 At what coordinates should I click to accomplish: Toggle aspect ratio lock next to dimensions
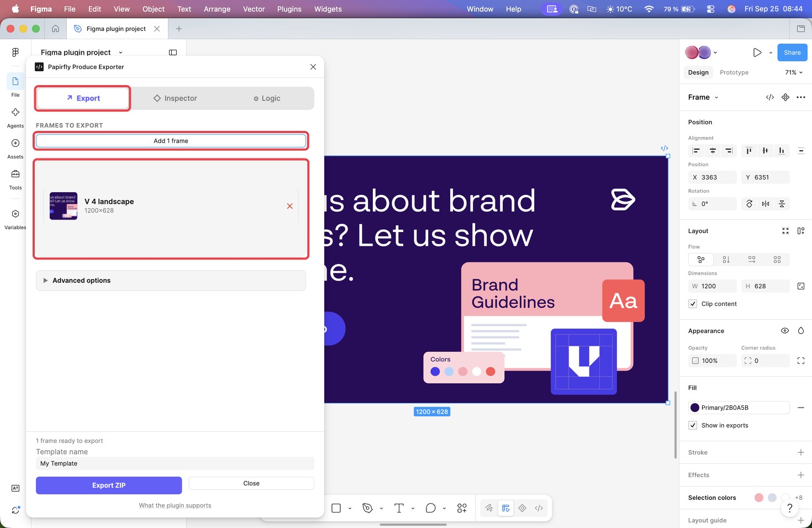point(801,286)
